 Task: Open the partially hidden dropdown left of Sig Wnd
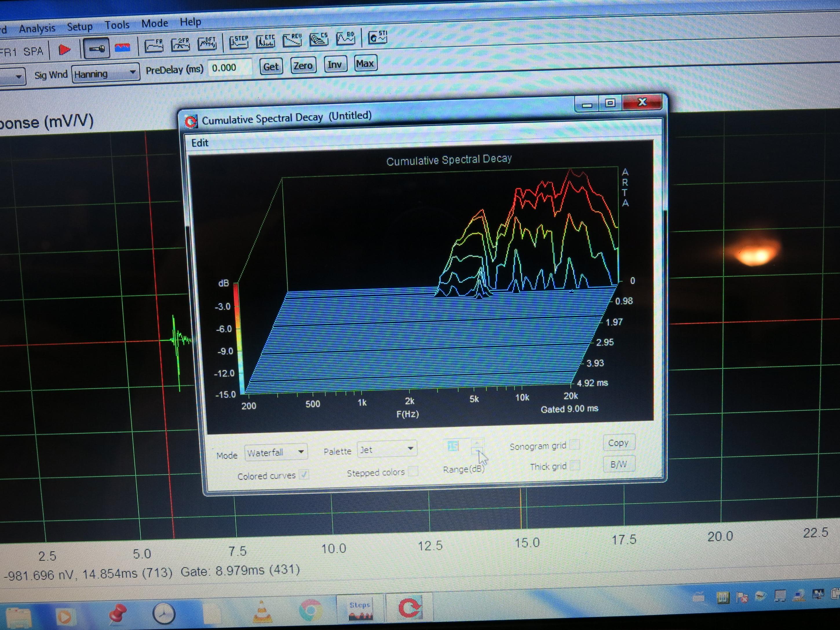(12, 77)
